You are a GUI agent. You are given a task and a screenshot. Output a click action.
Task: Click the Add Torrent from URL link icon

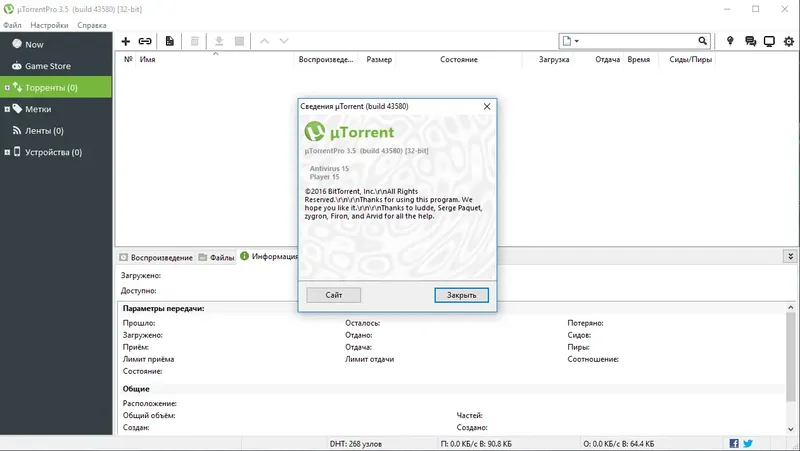[145, 41]
